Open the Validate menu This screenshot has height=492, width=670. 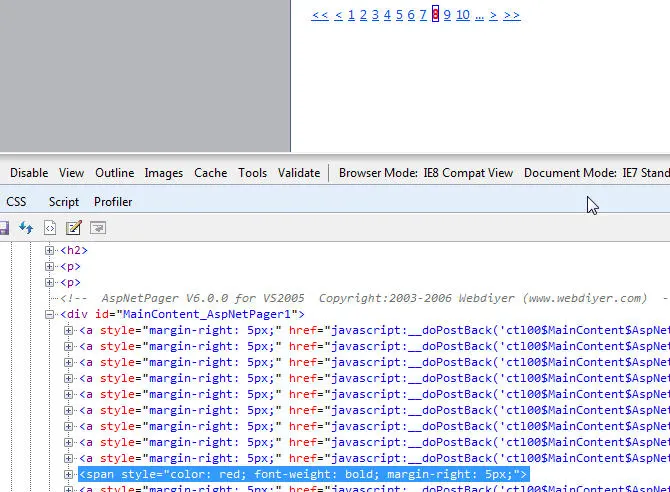coord(298,173)
